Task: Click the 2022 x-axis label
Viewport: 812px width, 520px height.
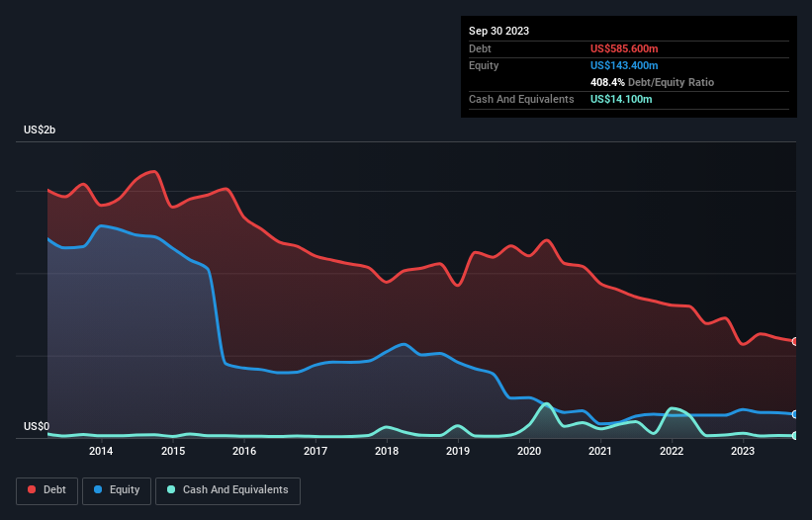Action: click(x=672, y=451)
